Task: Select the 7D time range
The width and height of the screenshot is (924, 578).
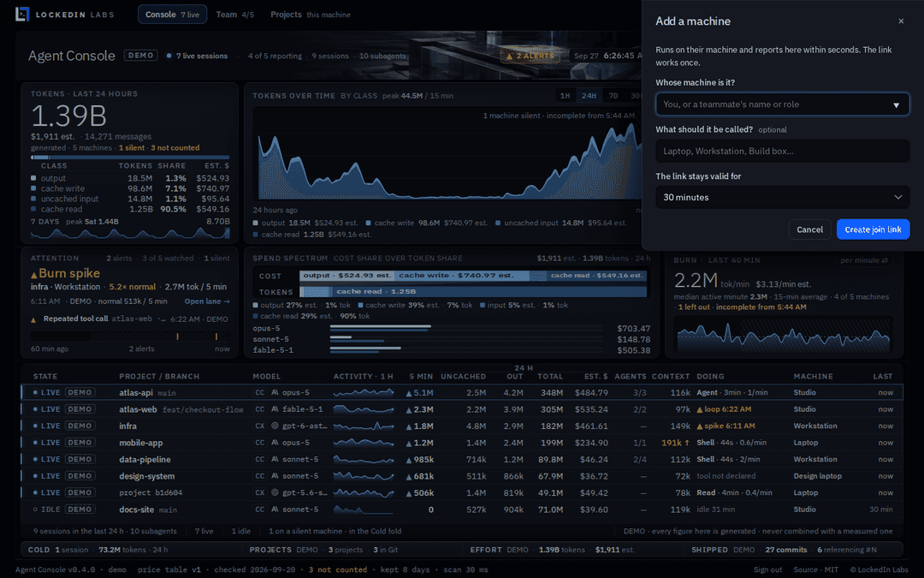Action: (x=613, y=96)
